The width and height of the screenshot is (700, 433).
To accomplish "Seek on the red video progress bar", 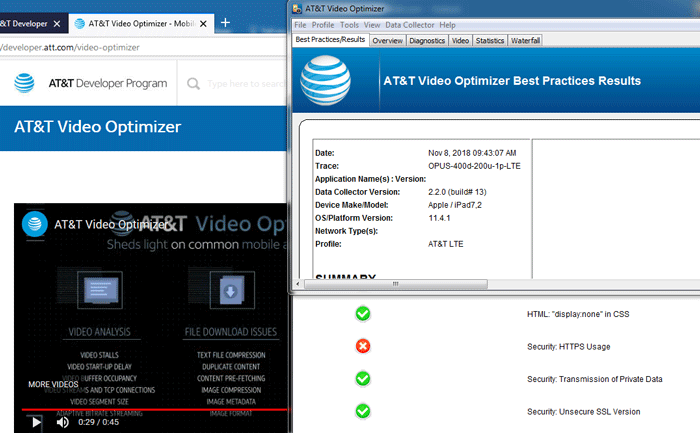I will tap(150, 409).
